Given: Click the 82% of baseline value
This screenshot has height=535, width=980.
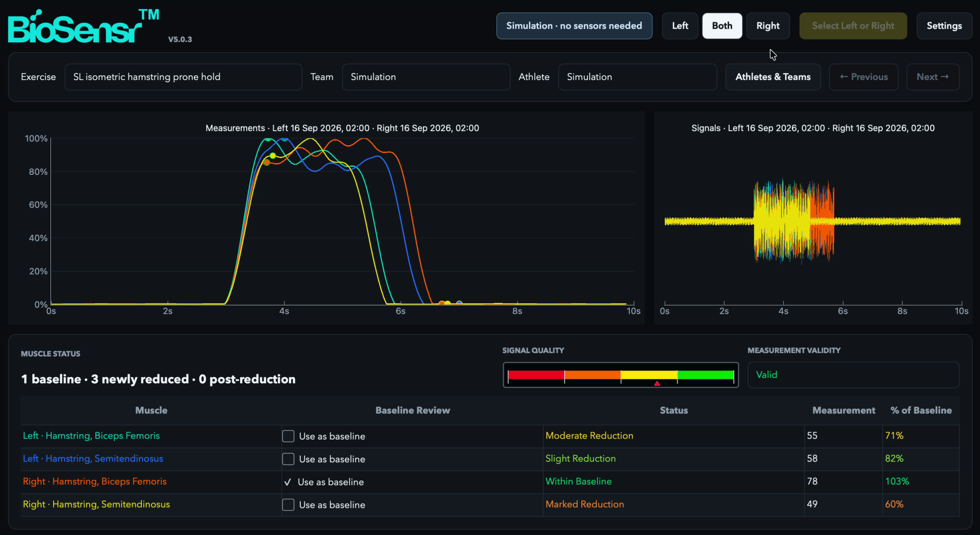Looking at the screenshot, I should click(894, 458).
